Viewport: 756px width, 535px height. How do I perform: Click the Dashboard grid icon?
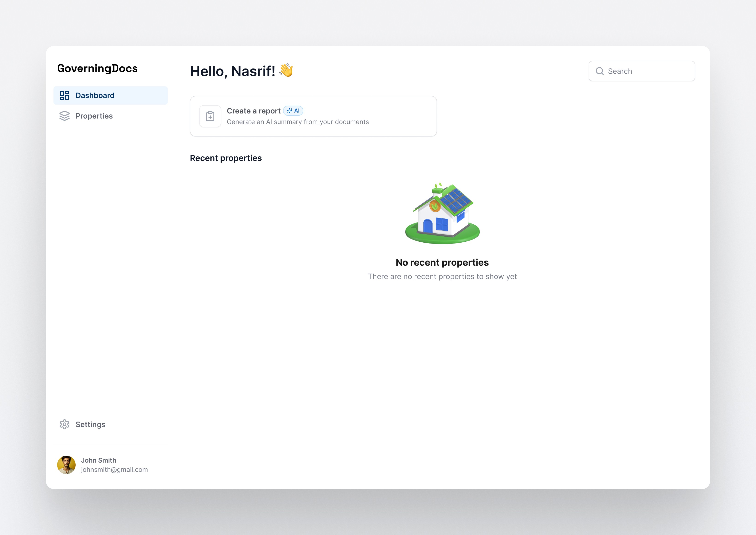coord(64,95)
